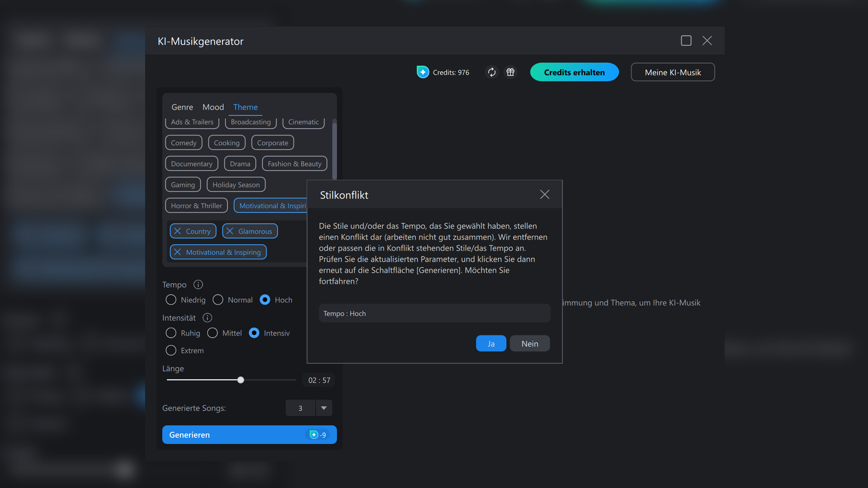This screenshot has width=868, height=488.
Task: Open the Generierte Songs dropdown arrow
Action: tap(324, 408)
